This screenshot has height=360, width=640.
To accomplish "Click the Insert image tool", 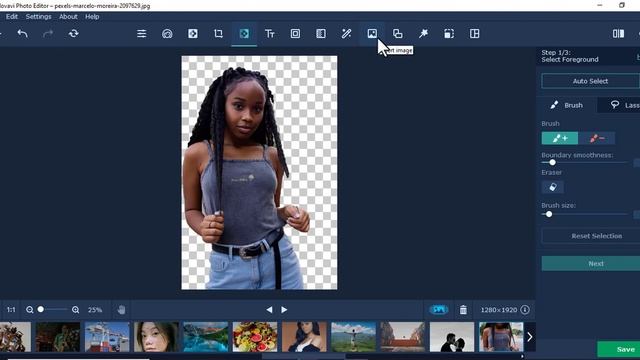I will 372,33.
